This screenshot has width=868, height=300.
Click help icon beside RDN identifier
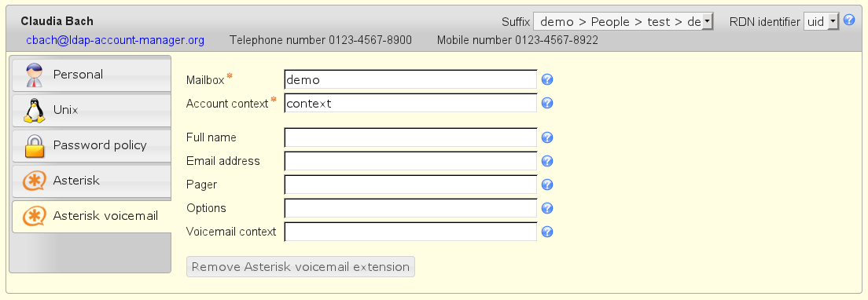pyautogui.click(x=849, y=20)
